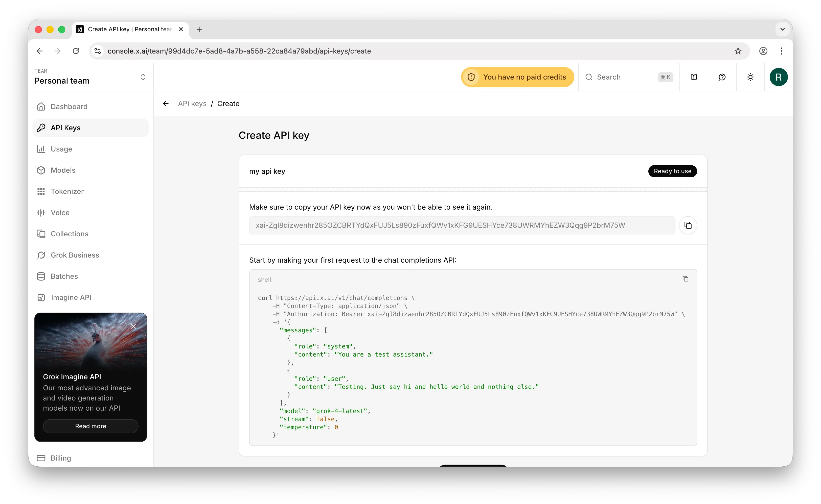Open the documentation book icon

tap(694, 77)
